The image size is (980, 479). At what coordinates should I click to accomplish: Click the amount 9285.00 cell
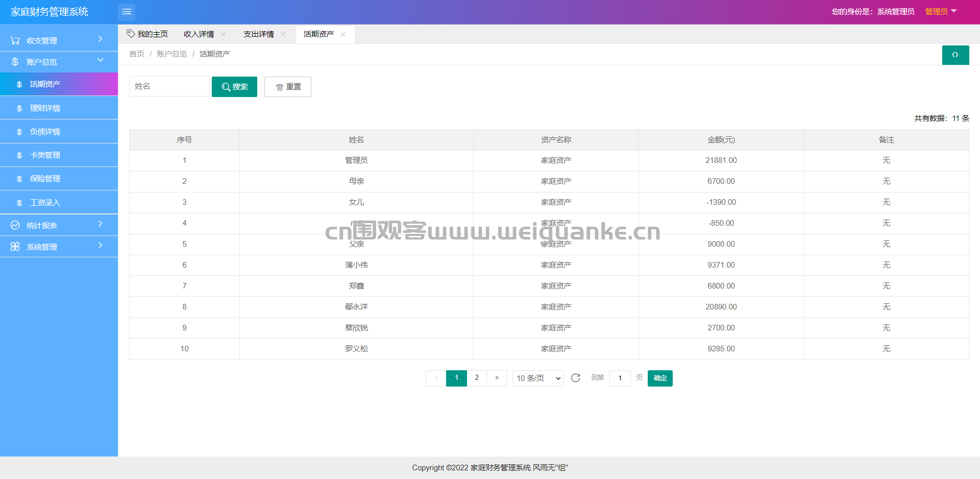click(x=721, y=349)
